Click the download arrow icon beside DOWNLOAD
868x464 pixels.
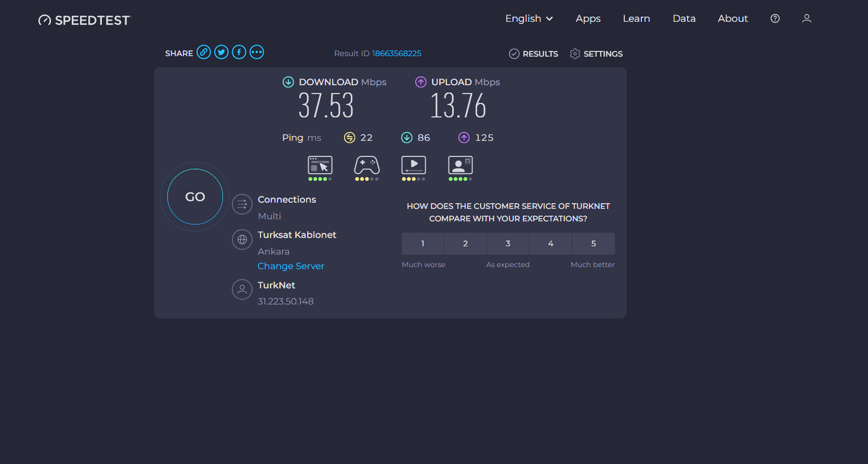[x=288, y=82]
